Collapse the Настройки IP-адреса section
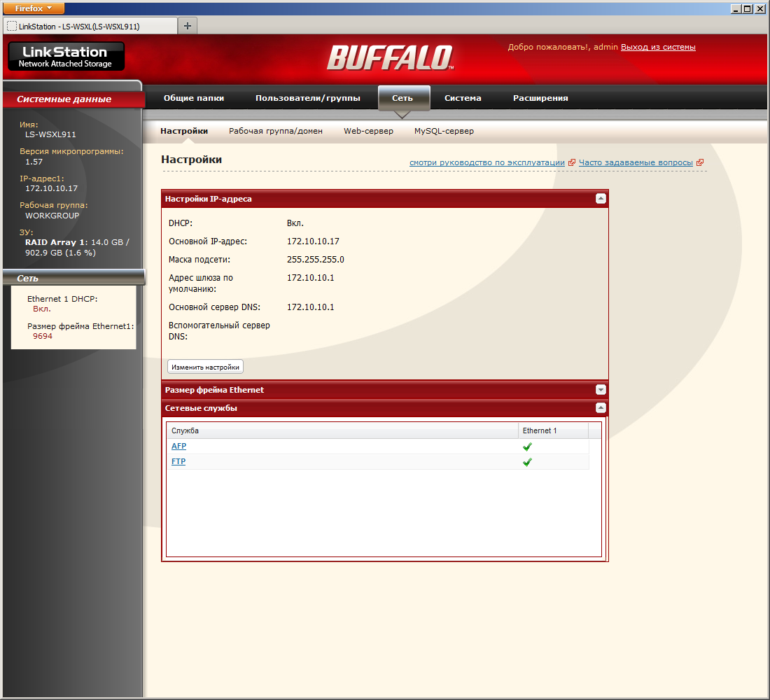Viewport: 770px width, 700px height. point(601,199)
